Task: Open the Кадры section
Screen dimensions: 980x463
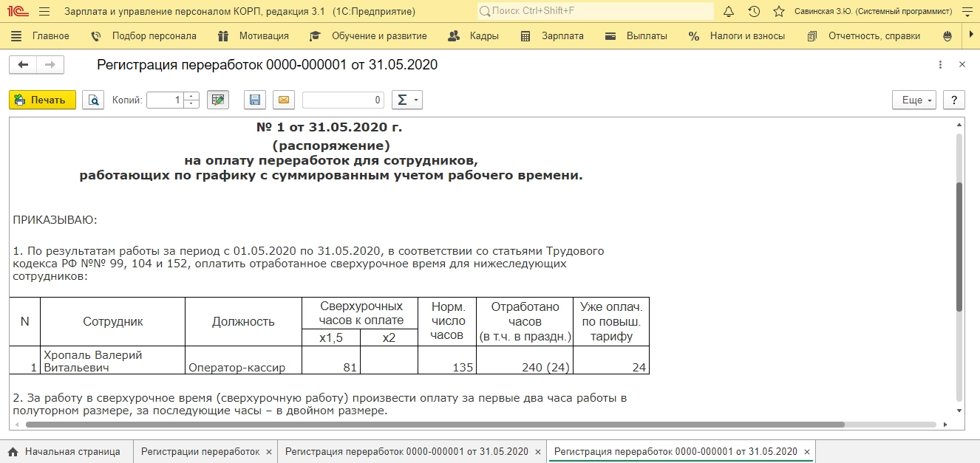Action: coord(483,35)
